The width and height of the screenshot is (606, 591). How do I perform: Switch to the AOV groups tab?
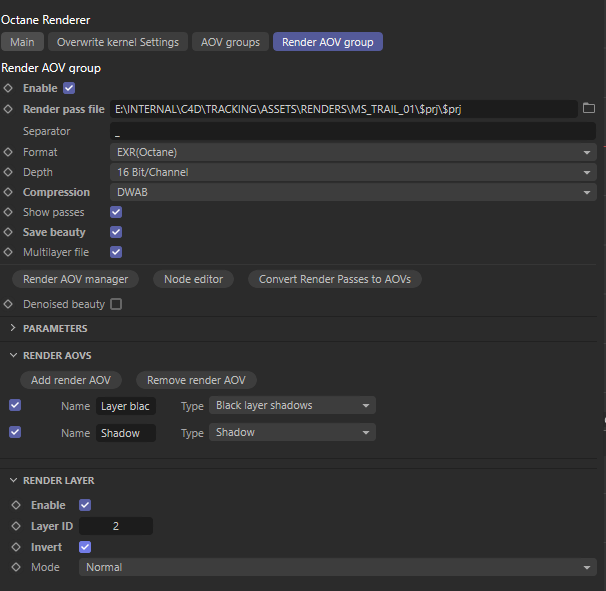point(230,42)
